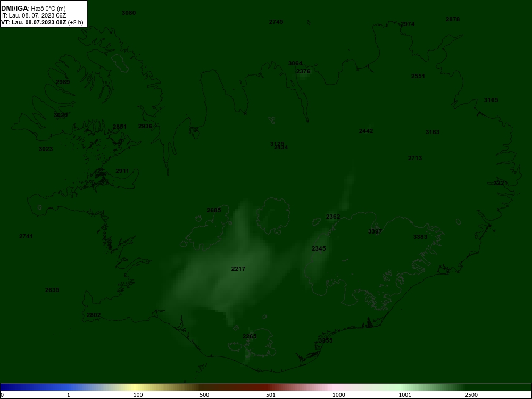532x399 pixels.
Task: Select the 2265 southern glacier value
Action: pos(250,336)
